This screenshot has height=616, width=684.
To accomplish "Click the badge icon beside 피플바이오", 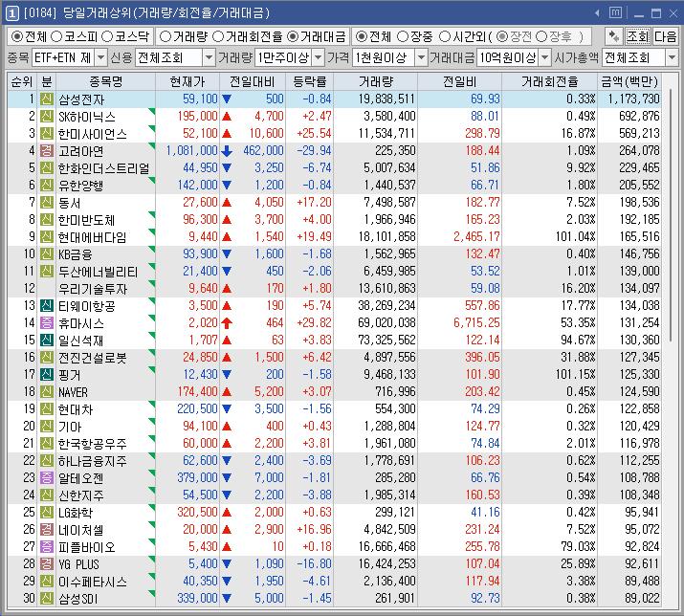I will (47, 546).
